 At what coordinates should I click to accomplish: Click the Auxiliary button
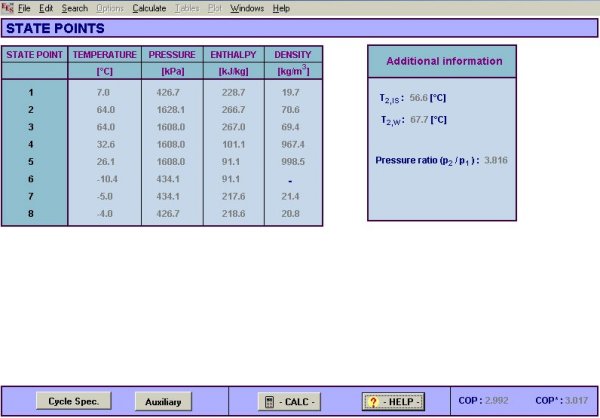[163, 402]
